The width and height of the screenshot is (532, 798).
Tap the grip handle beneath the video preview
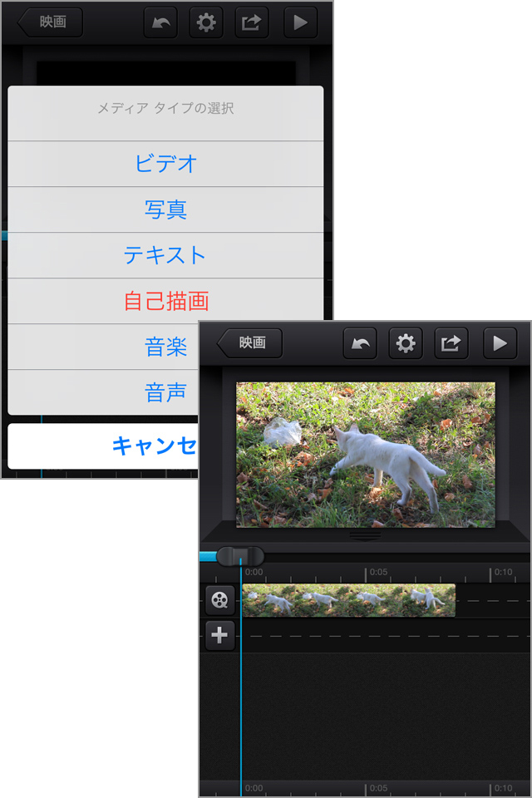point(366,536)
